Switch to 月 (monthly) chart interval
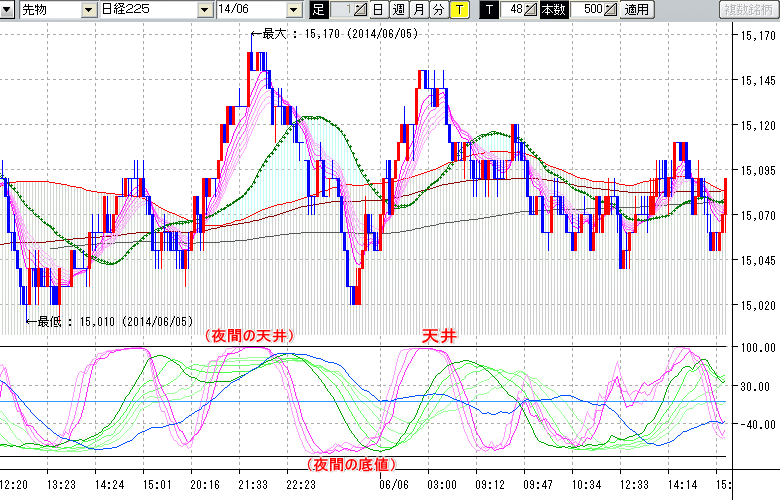The height and width of the screenshot is (500, 780). click(418, 10)
